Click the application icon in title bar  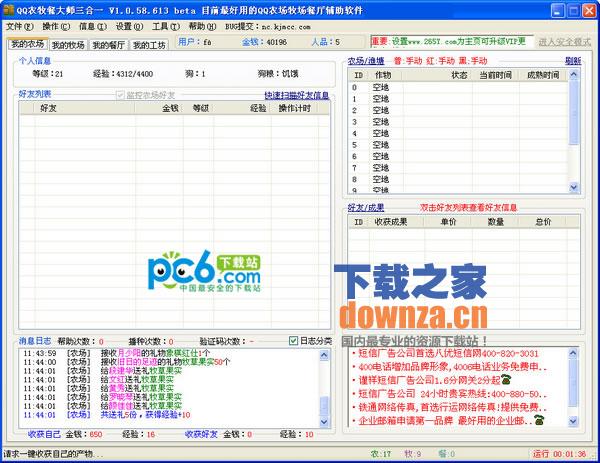8,10
